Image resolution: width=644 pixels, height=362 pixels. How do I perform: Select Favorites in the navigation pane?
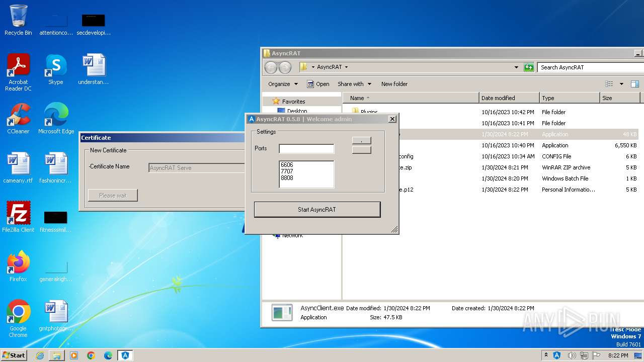[x=293, y=101]
